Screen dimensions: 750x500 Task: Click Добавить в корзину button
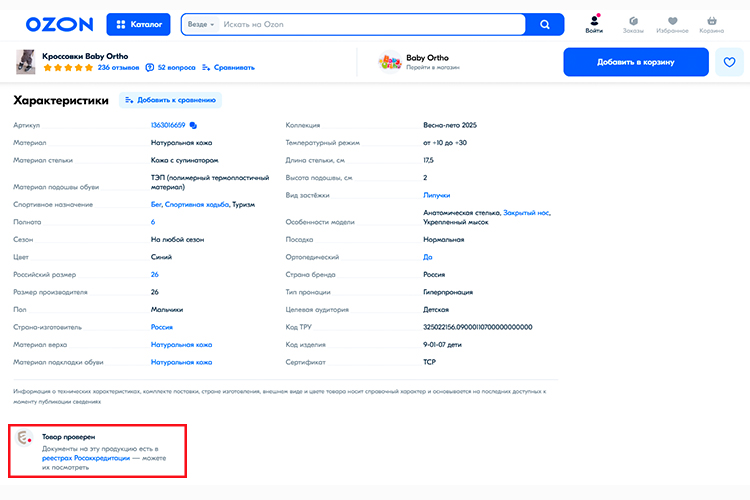click(x=636, y=62)
